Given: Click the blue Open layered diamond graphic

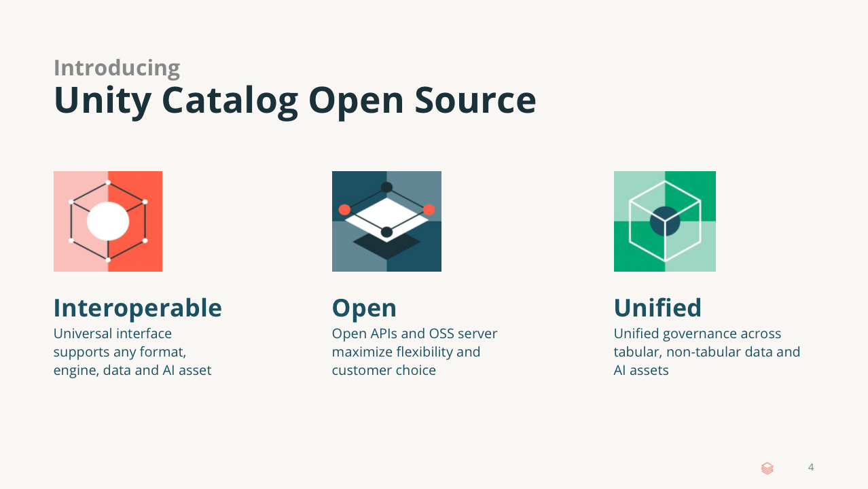Looking at the screenshot, I should tap(386, 221).
